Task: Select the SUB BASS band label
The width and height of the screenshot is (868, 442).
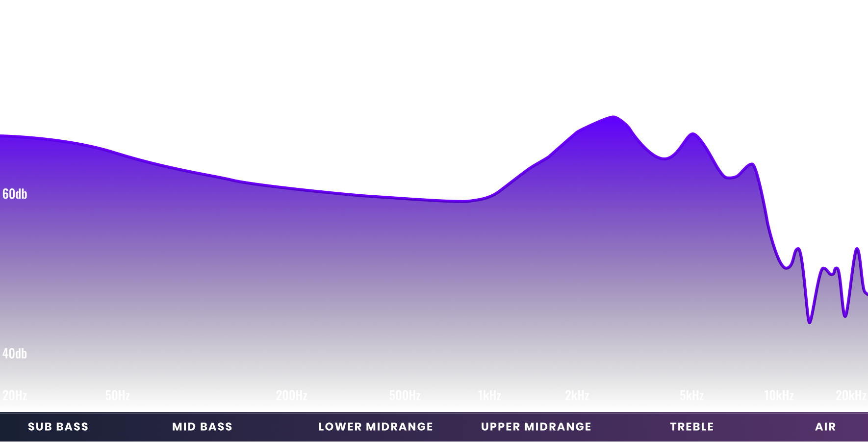Action: click(x=58, y=427)
